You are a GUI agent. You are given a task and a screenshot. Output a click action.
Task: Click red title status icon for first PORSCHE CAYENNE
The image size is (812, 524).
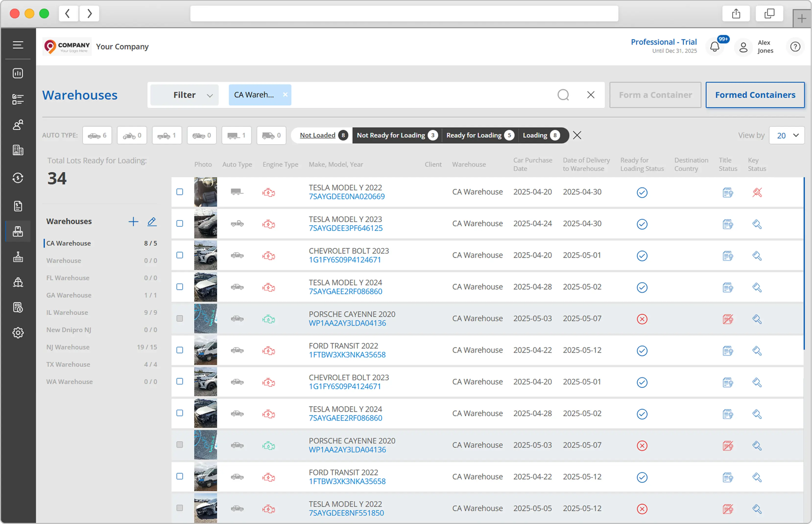pos(728,319)
